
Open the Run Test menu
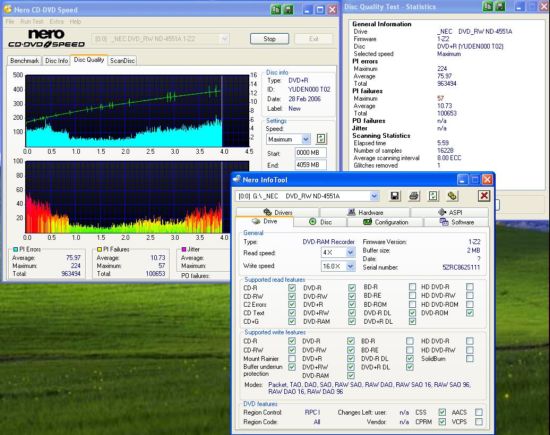click(32, 22)
